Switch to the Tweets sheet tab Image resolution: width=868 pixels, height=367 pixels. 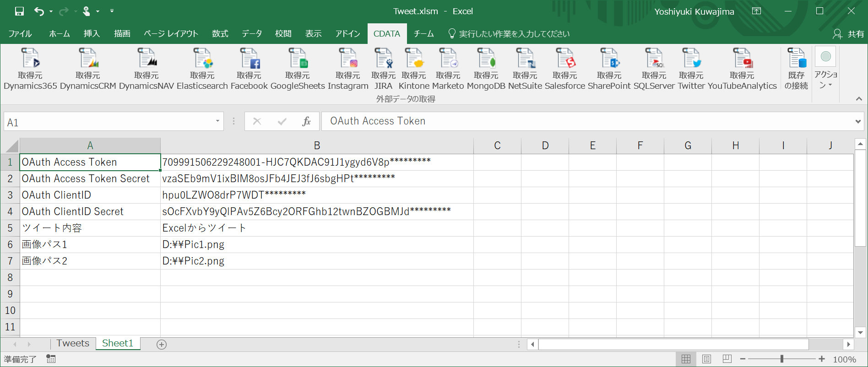(x=73, y=344)
